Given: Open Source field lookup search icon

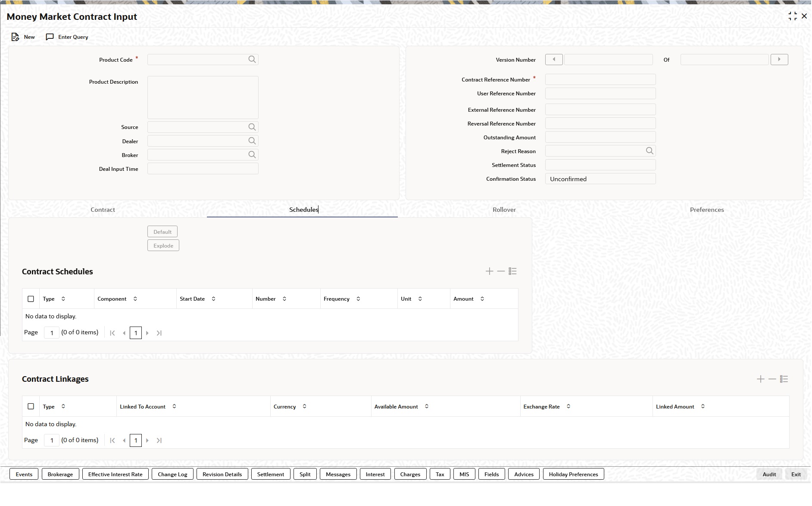Looking at the screenshot, I should [252, 127].
